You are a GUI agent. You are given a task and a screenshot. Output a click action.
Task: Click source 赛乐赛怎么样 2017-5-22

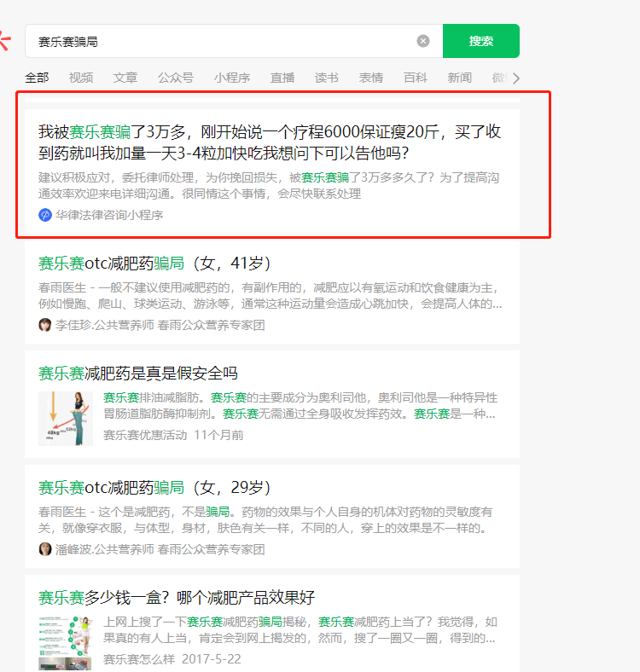(x=172, y=659)
